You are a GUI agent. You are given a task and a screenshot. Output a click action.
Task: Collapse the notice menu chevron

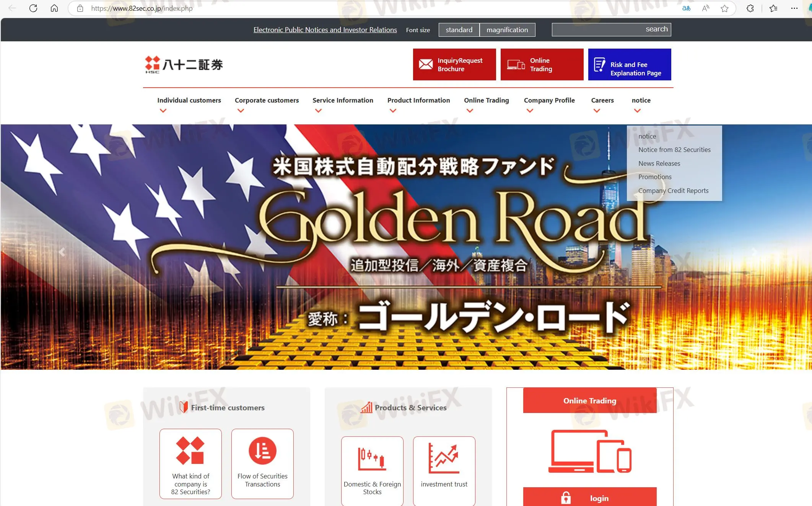tap(637, 111)
